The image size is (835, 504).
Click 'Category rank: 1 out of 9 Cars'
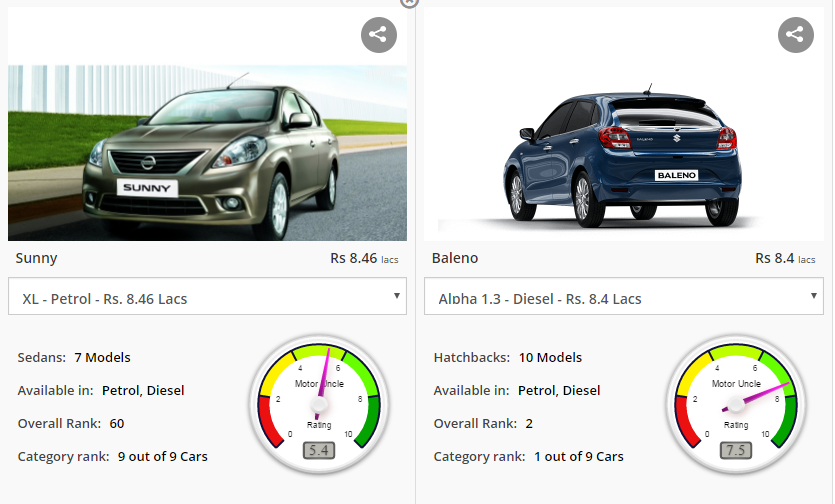click(x=528, y=457)
